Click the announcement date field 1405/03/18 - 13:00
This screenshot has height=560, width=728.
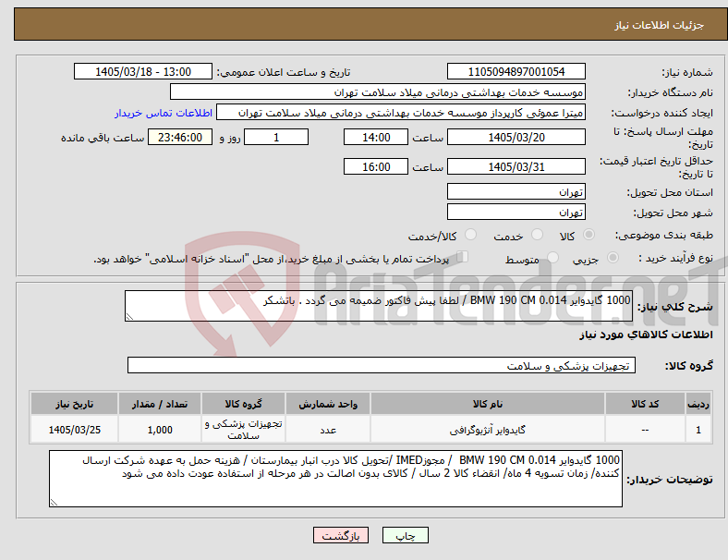(x=143, y=71)
